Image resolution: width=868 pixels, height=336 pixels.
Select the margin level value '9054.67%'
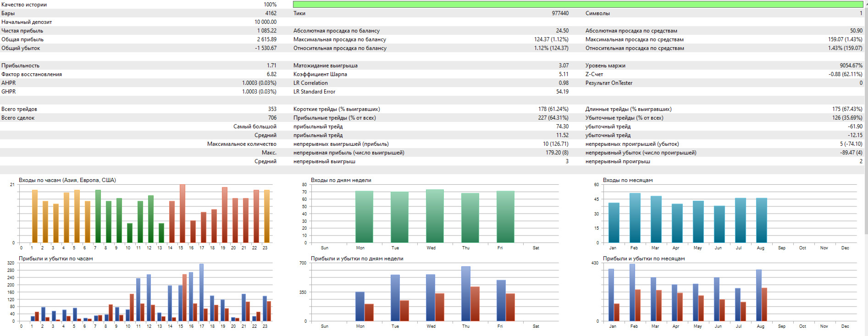(851, 66)
